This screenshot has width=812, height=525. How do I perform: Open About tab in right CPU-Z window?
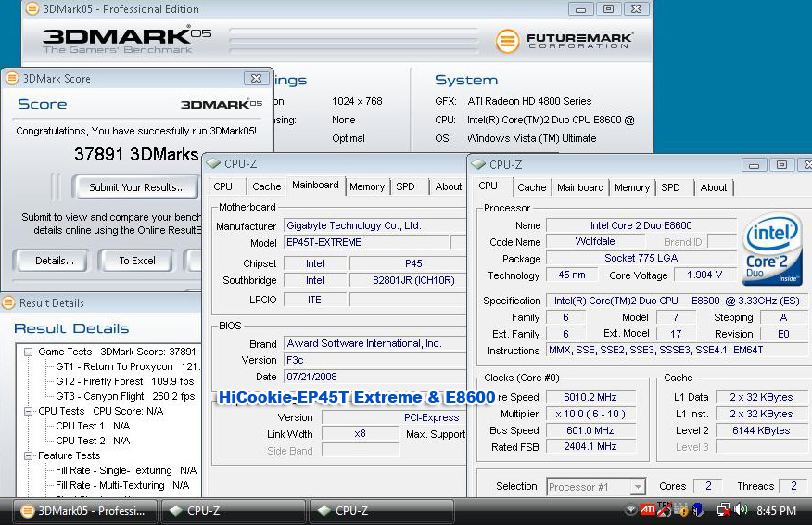pos(713,187)
